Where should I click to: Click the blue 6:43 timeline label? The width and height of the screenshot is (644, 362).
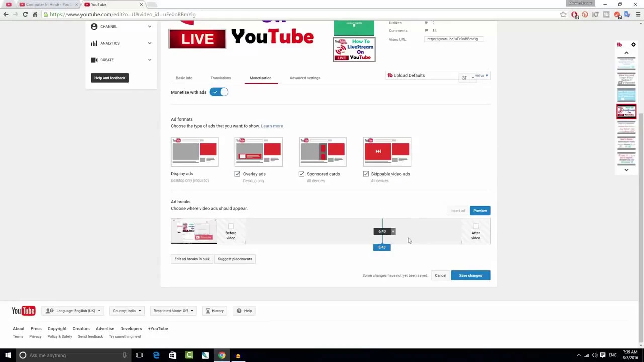pyautogui.click(x=382, y=247)
